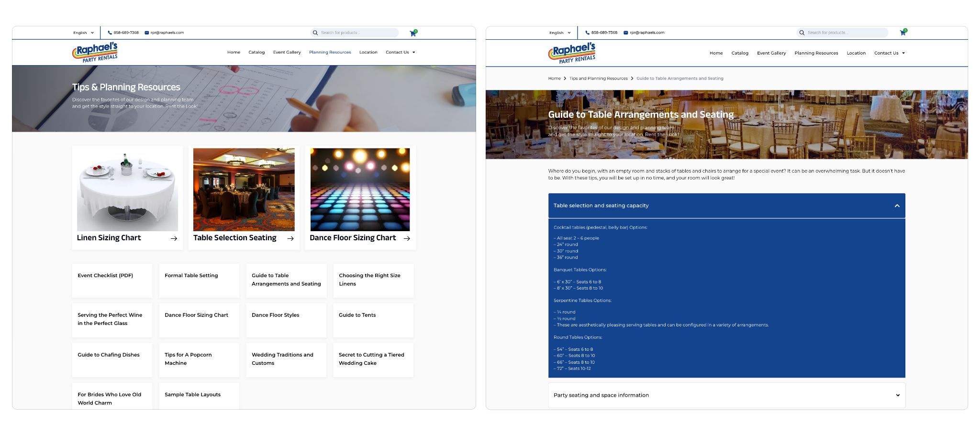Open Contact Us dropdown on the Guide to Table Arrangements page
The image size is (980, 436).
(889, 53)
